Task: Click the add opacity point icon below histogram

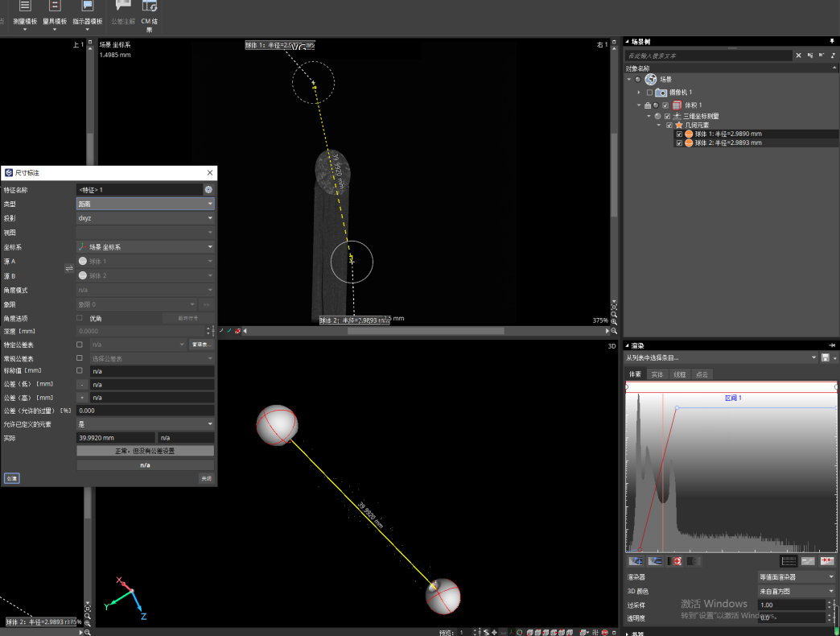Action: [x=636, y=561]
